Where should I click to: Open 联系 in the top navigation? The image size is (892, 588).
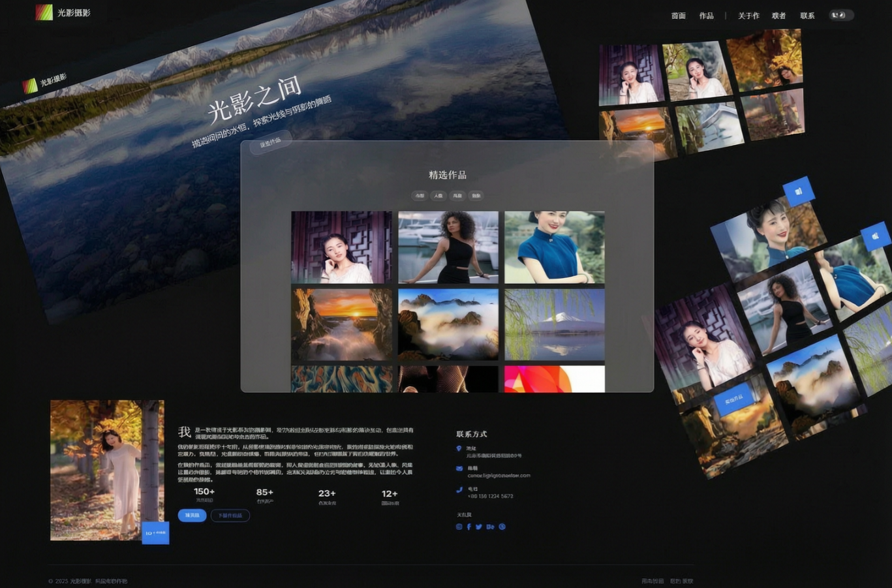pos(807,16)
